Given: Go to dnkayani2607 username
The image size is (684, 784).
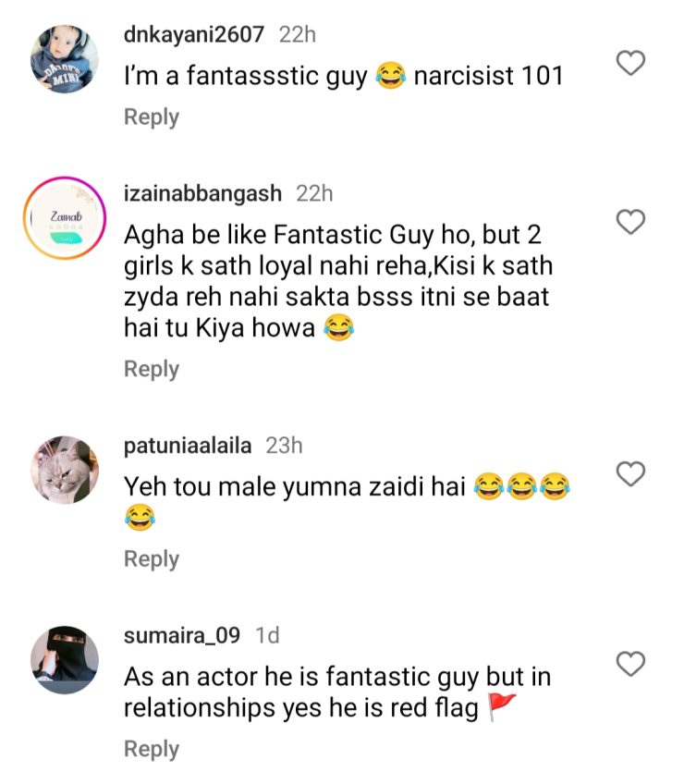Looking at the screenshot, I should (194, 34).
